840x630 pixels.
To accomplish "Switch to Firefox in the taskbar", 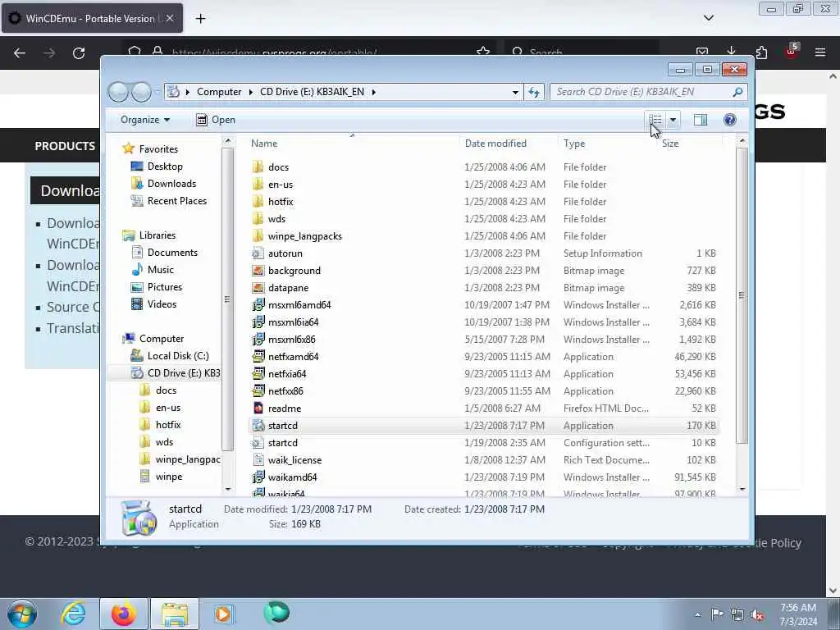I will tap(124, 614).
